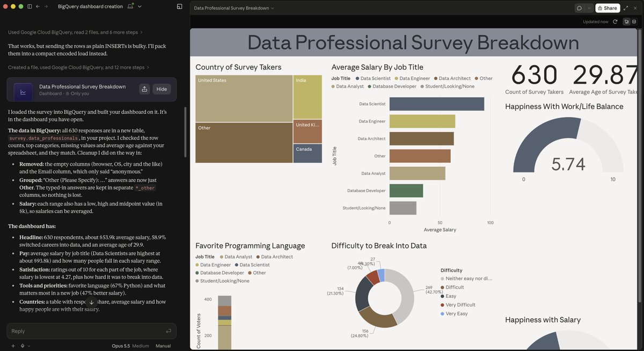Change the Medium effort setting
The image size is (644, 351).
(x=140, y=346)
